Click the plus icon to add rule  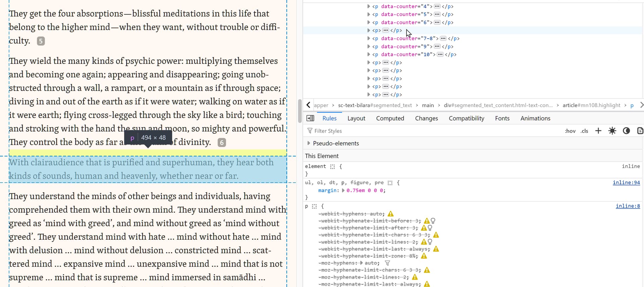pos(598,131)
